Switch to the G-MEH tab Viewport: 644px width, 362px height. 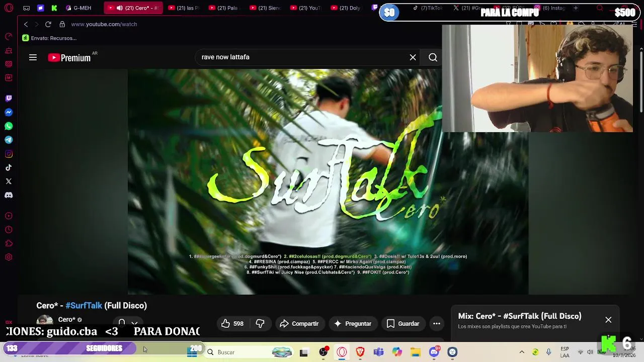coord(79,8)
